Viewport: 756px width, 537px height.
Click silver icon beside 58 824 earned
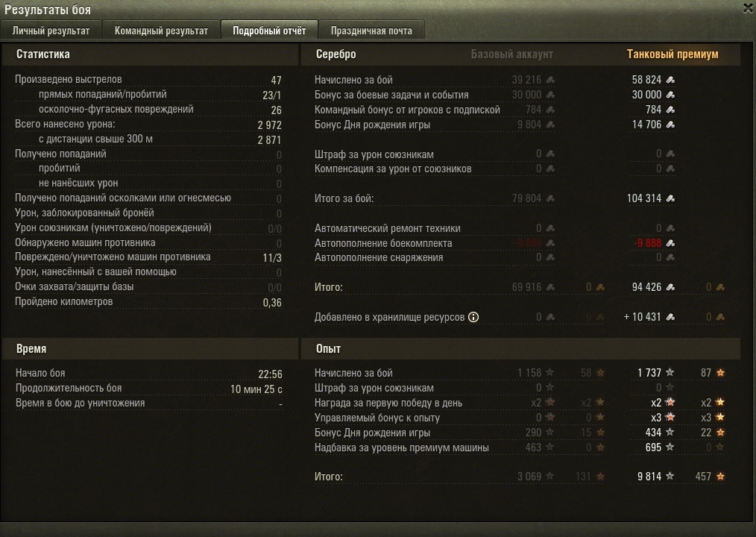pos(670,80)
